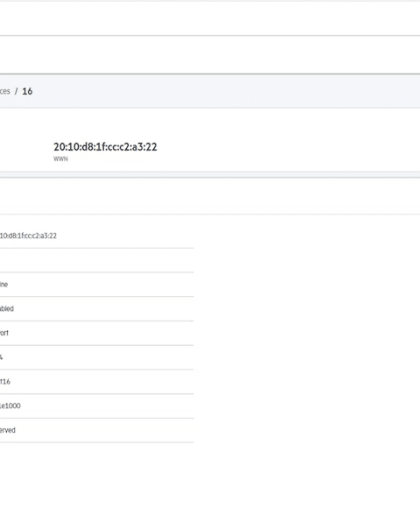420x515 pixels.
Task: Click the table value ending "erved"
Action: (x=8, y=430)
